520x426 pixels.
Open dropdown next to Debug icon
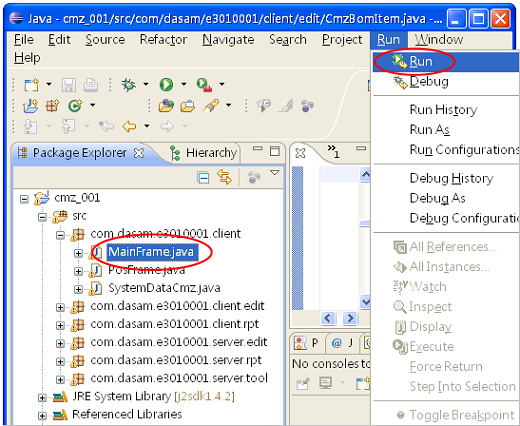point(146,84)
